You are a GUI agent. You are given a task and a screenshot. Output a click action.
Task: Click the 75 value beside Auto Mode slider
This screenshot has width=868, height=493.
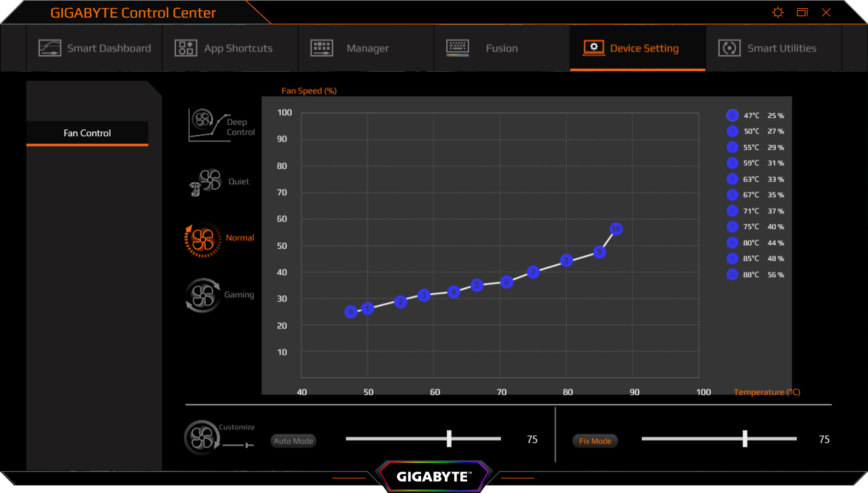tap(532, 440)
